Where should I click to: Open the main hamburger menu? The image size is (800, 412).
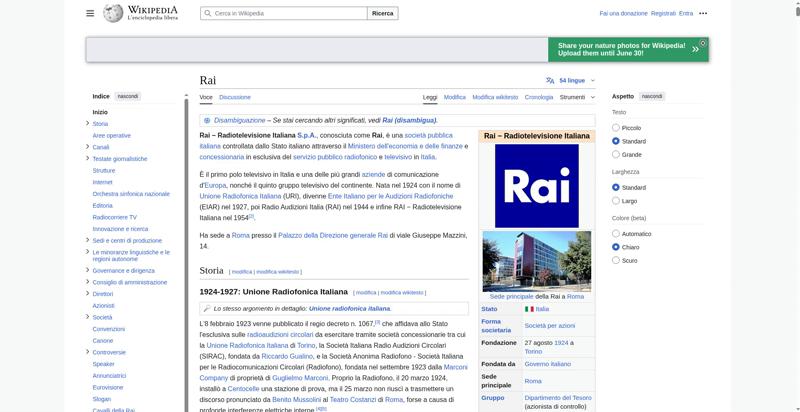[90, 13]
